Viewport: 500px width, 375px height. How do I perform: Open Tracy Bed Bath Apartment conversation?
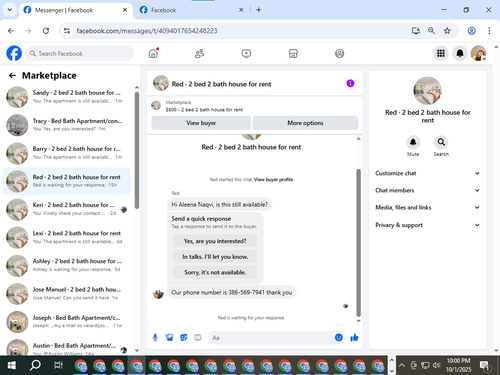click(x=67, y=125)
